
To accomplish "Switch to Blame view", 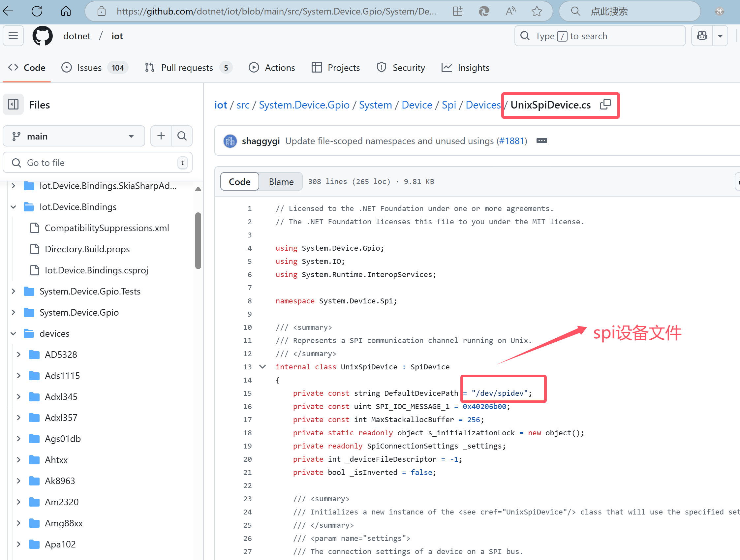I will (x=281, y=182).
